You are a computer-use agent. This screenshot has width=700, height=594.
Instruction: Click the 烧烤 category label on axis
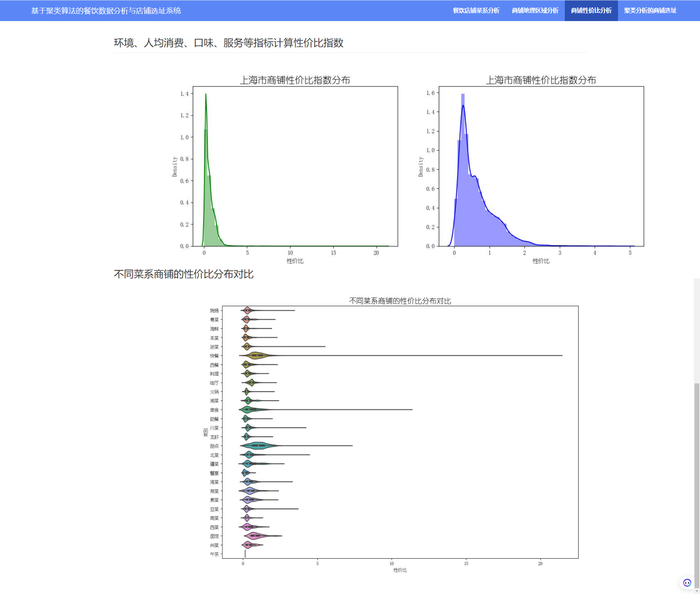pos(214,310)
